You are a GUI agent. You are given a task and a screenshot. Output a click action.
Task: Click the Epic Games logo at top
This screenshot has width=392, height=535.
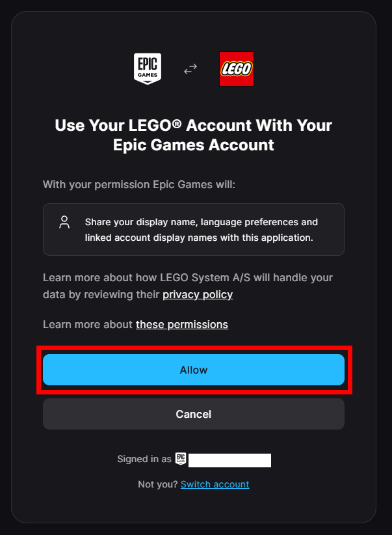(148, 68)
